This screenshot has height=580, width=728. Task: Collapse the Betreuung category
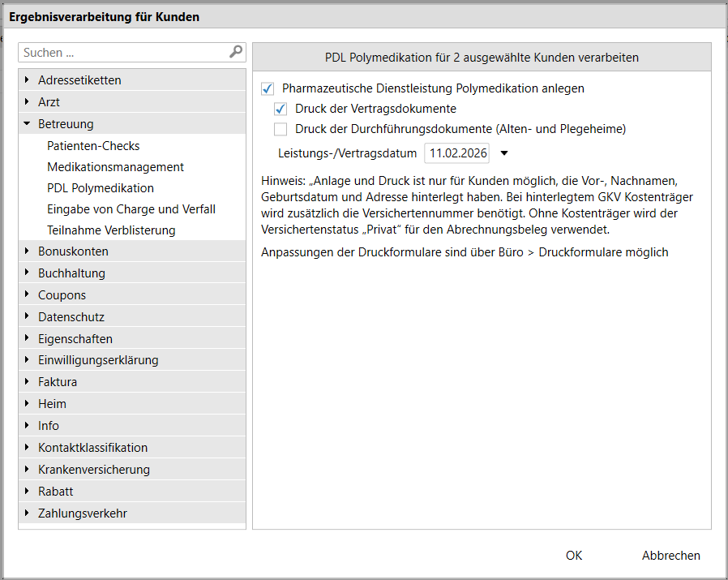pos(28,124)
